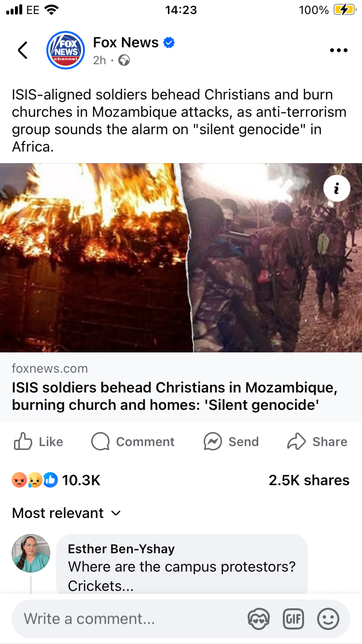The height and width of the screenshot is (644, 362).
Task: Open the three-dot post options menu
Action: pyautogui.click(x=338, y=50)
